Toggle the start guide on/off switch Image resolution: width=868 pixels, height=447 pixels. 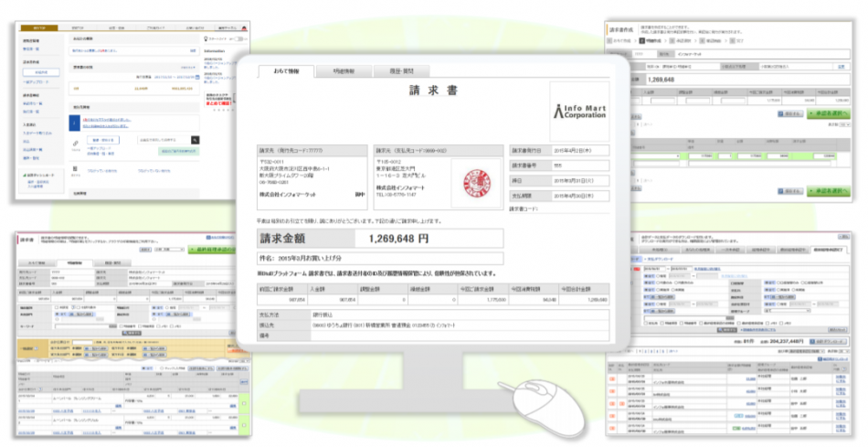(x=239, y=40)
